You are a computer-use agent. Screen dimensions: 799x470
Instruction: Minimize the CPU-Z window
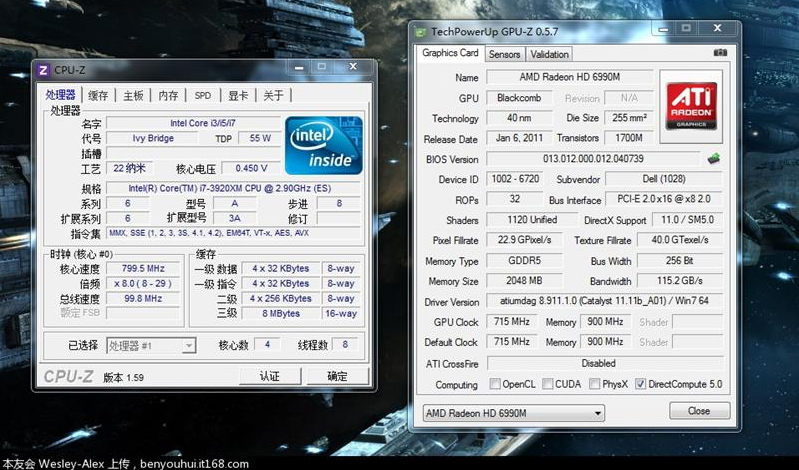[299, 67]
